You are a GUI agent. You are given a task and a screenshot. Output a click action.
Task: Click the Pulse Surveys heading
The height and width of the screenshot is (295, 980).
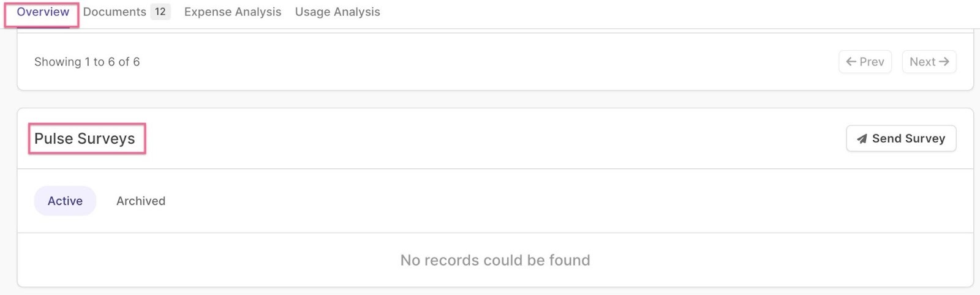[x=85, y=139]
